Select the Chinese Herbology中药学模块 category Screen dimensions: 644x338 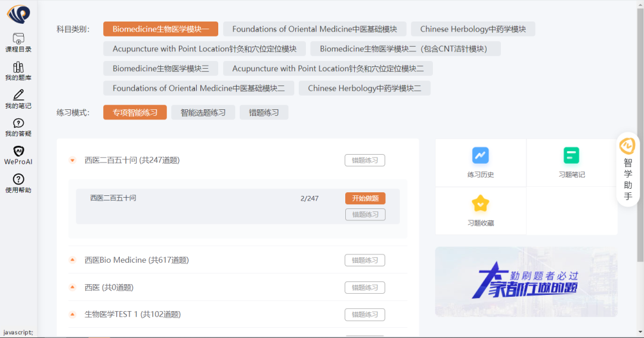473,29
